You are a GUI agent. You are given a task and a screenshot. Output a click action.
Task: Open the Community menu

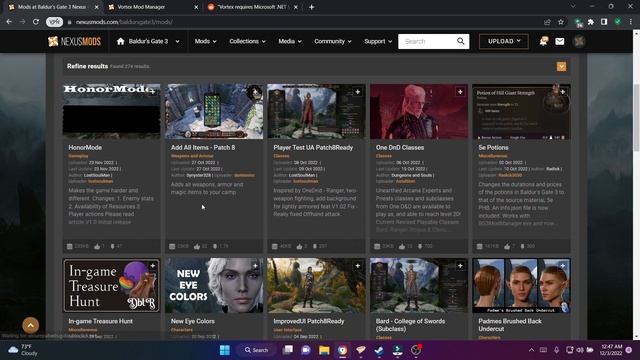333,41
